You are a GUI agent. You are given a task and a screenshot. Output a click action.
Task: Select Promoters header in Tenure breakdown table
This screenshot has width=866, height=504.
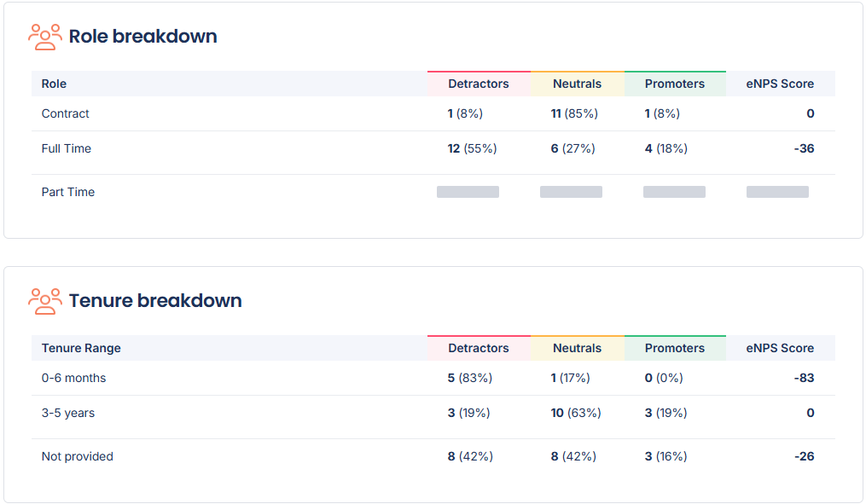click(x=675, y=348)
